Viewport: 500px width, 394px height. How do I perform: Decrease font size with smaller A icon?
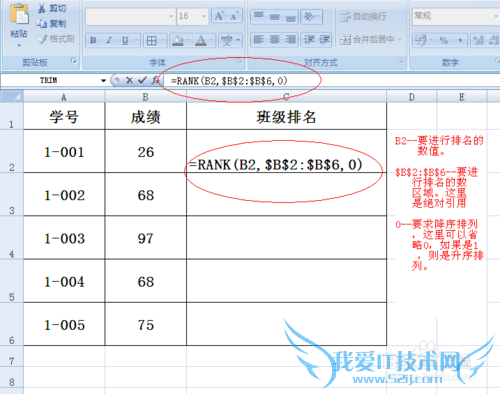point(234,16)
